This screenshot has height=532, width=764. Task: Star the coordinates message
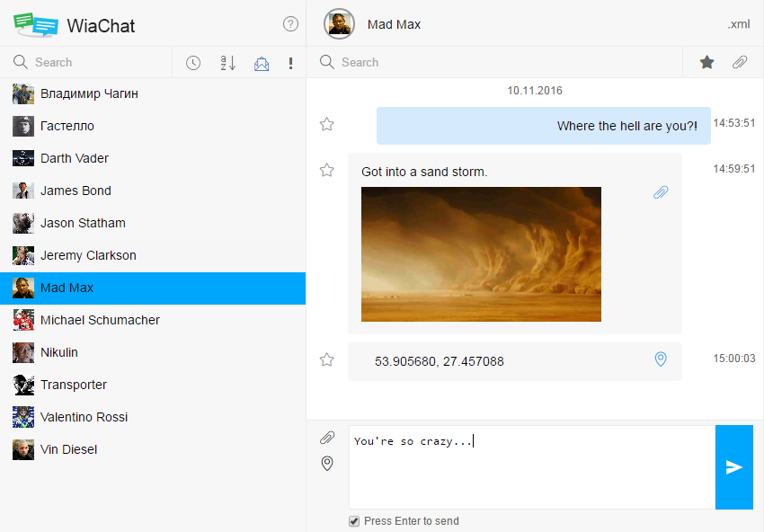327,359
